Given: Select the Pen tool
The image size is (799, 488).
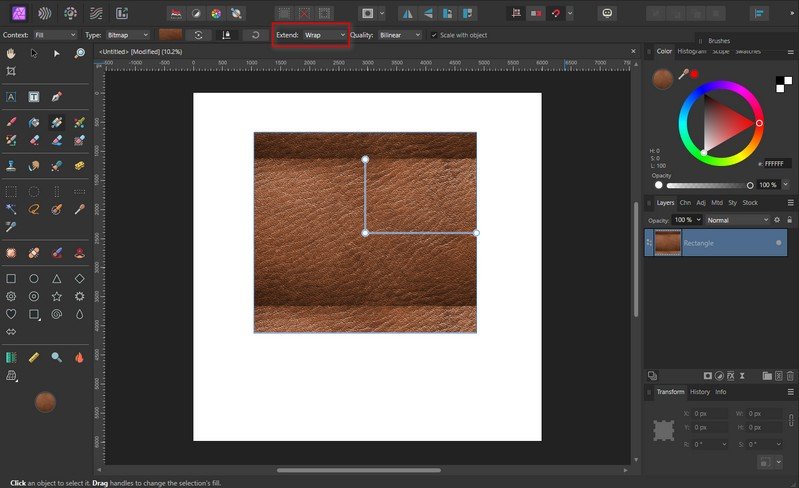Looking at the screenshot, I should click(x=57, y=97).
